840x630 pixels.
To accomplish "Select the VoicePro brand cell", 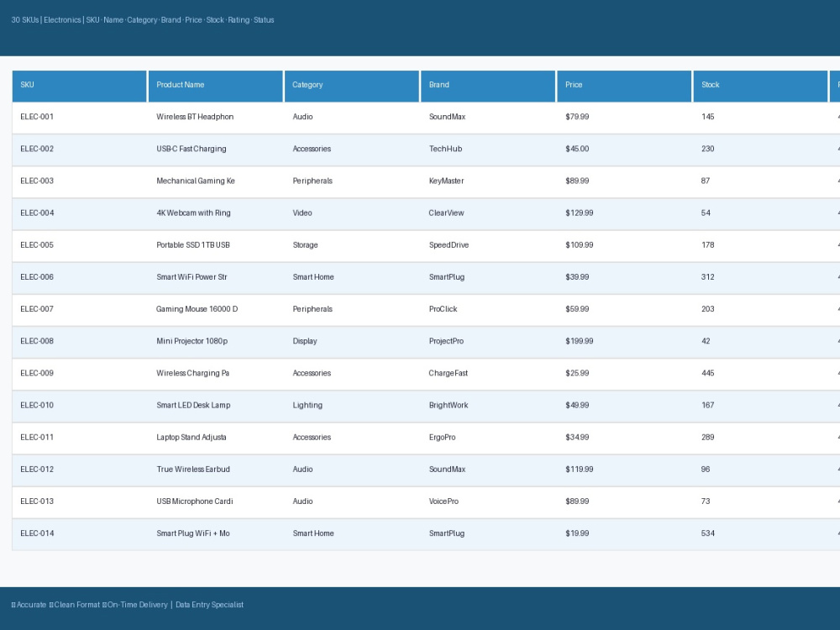I will tap(488, 502).
